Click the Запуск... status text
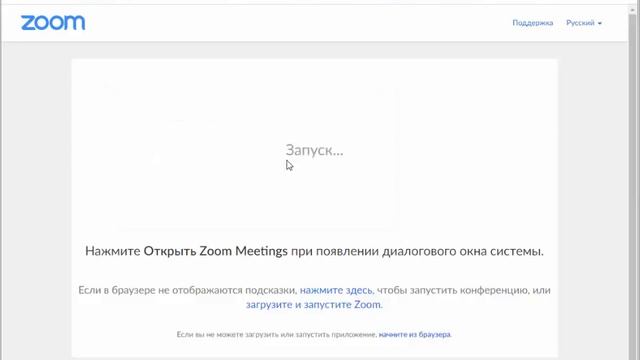The height and width of the screenshot is (360, 640). point(314,150)
